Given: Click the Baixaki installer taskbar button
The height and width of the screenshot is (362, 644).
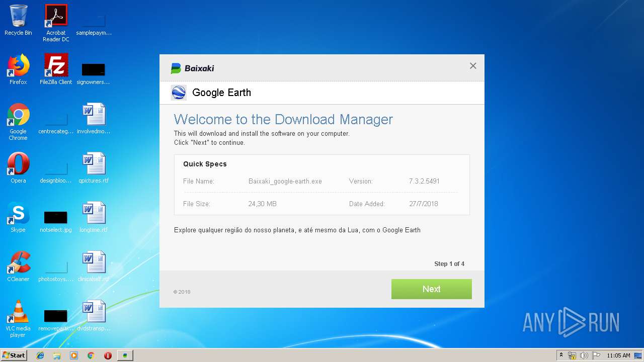Looking at the screenshot, I should coord(125,355).
